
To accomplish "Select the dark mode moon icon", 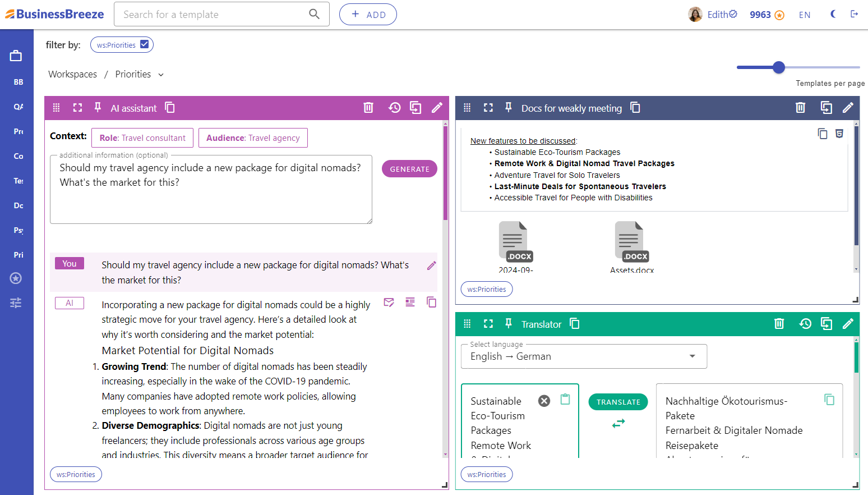I will click(833, 13).
